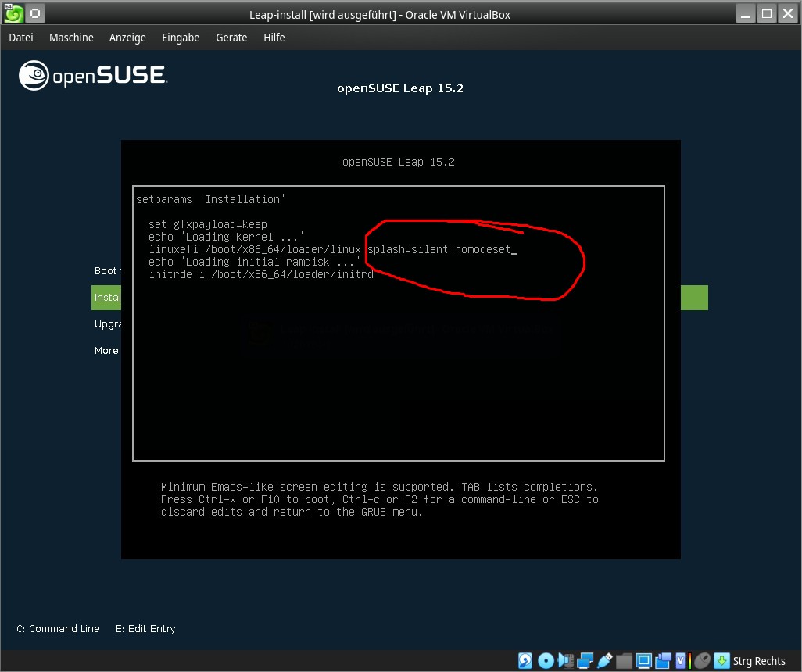Open the Anzeige menu
The width and height of the screenshot is (802, 672).
coord(127,38)
